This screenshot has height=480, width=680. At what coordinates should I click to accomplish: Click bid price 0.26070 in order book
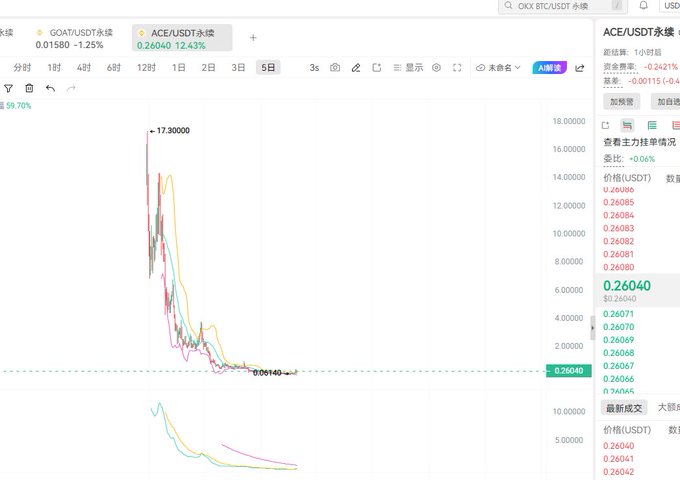[618, 327]
